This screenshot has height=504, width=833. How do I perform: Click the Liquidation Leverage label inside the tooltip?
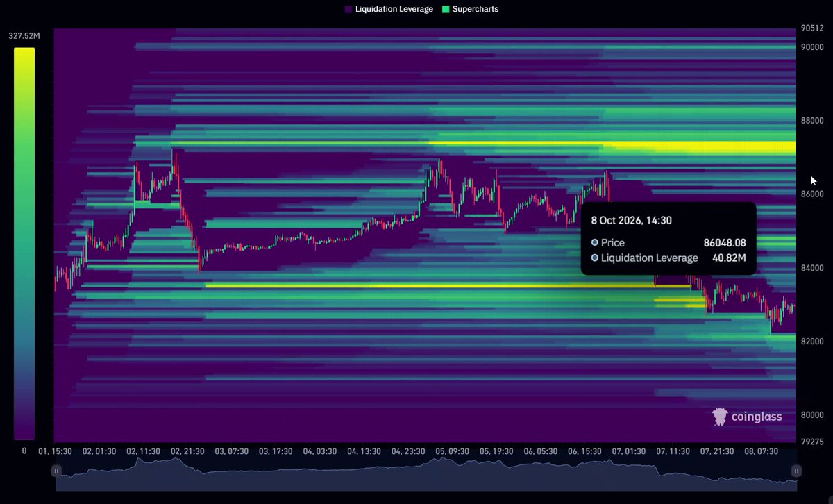click(x=650, y=258)
